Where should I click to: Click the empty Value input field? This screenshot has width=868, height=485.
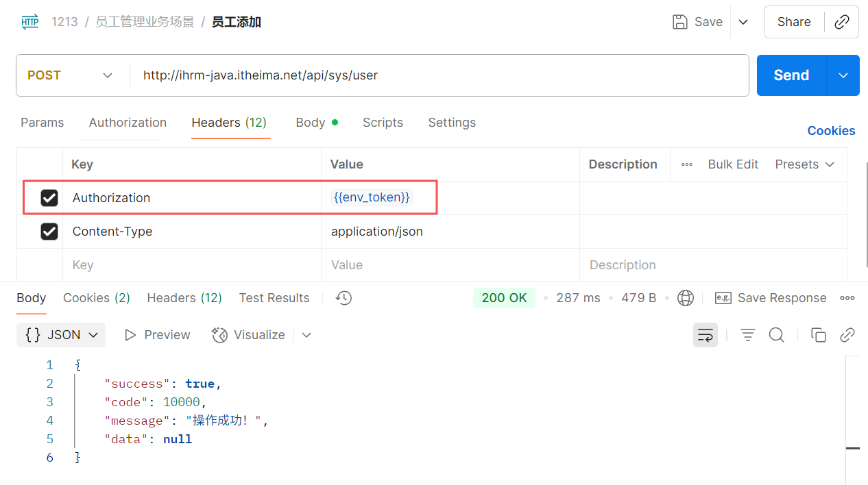click(x=450, y=265)
